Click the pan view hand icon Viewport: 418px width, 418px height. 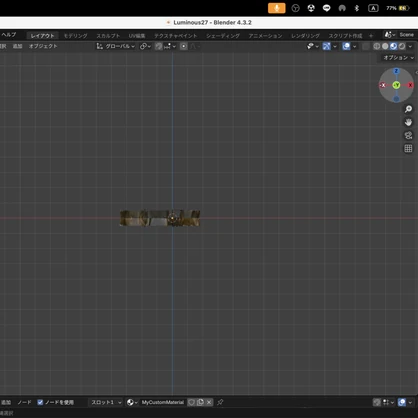(x=408, y=122)
